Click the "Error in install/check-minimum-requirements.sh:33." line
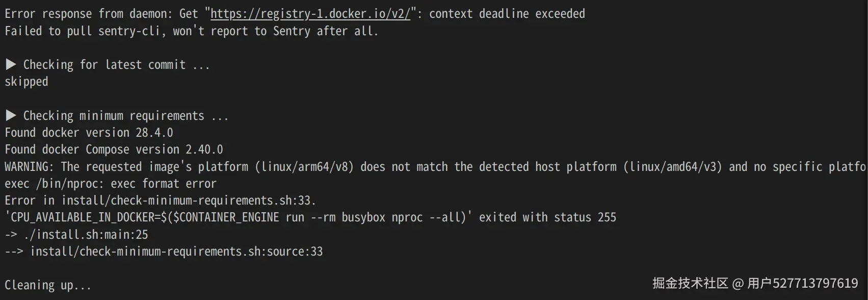This screenshot has width=868, height=300. tap(161, 201)
